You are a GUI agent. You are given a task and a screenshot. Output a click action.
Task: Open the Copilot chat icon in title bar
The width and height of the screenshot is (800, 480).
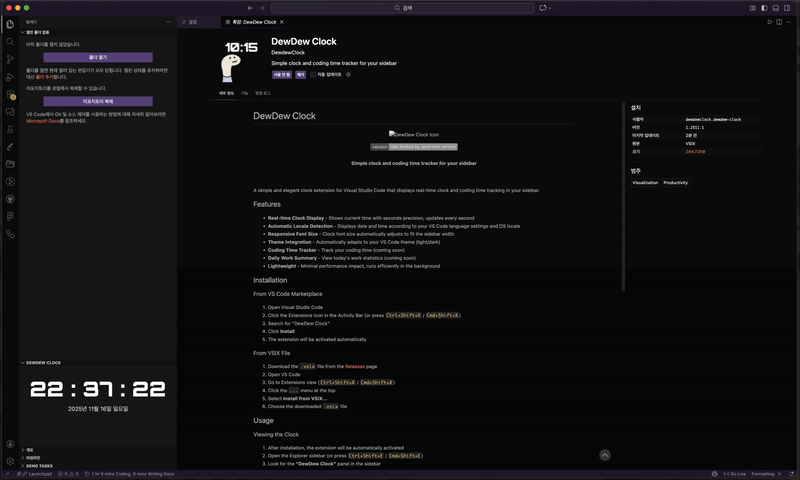click(x=542, y=8)
